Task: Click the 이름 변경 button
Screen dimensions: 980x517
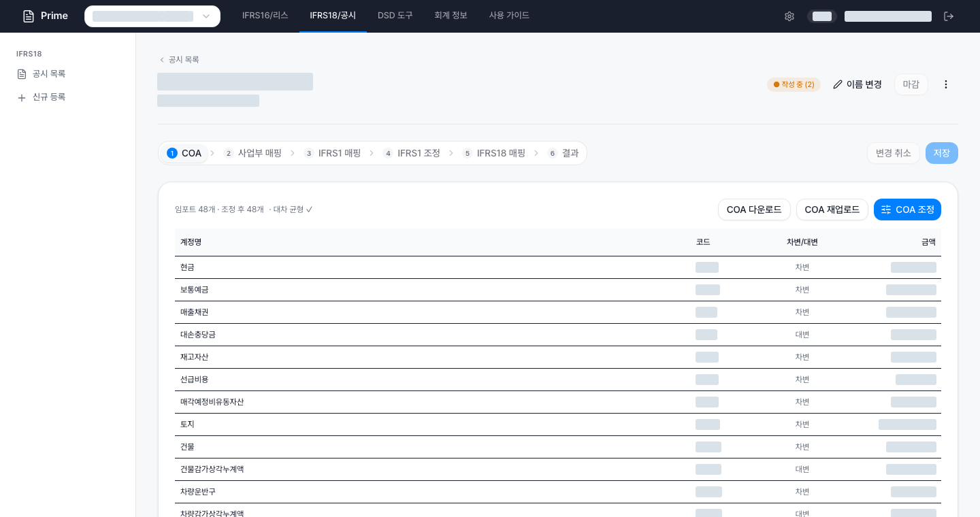Action: click(x=857, y=84)
